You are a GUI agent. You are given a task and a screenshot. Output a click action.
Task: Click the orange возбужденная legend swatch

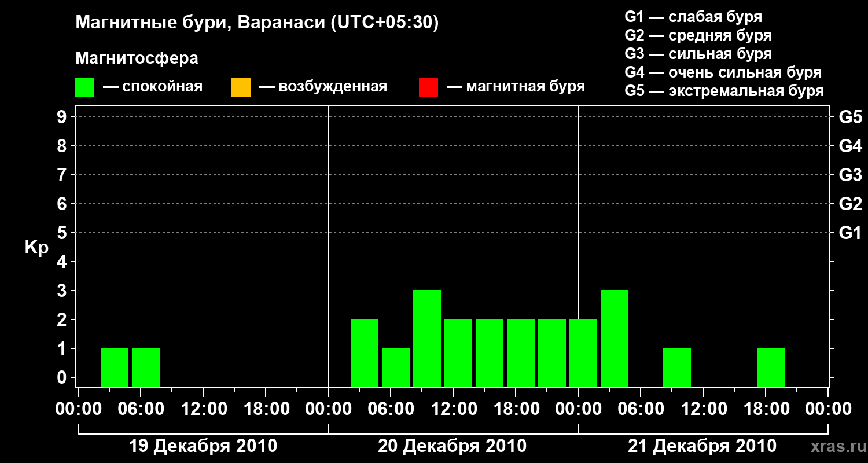pos(241,87)
